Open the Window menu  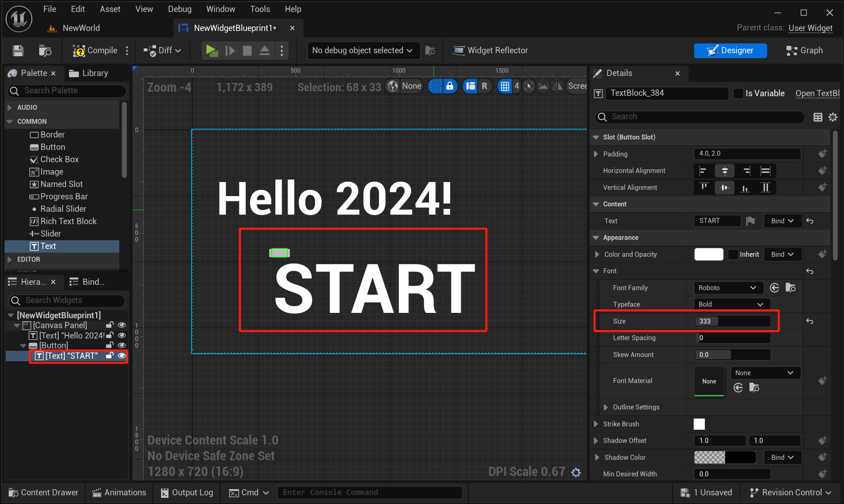tap(220, 9)
